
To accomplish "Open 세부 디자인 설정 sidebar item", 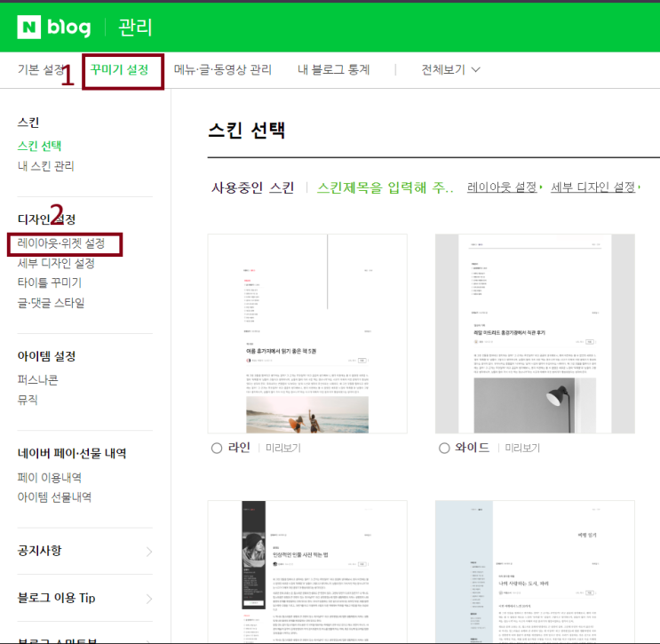I will click(56, 263).
